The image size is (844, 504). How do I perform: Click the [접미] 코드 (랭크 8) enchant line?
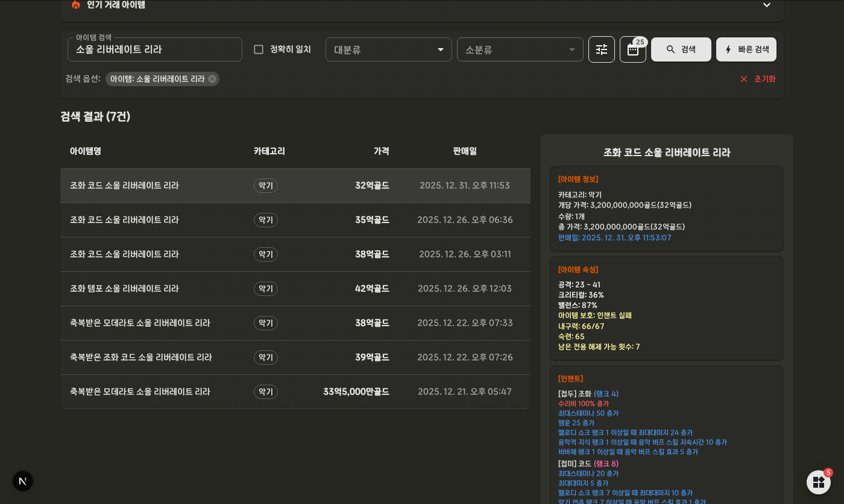click(x=588, y=464)
